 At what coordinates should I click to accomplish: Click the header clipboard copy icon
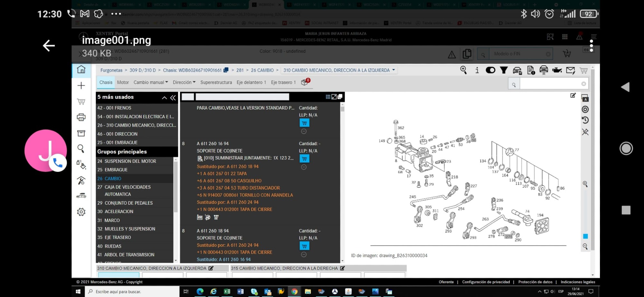point(467,54)
